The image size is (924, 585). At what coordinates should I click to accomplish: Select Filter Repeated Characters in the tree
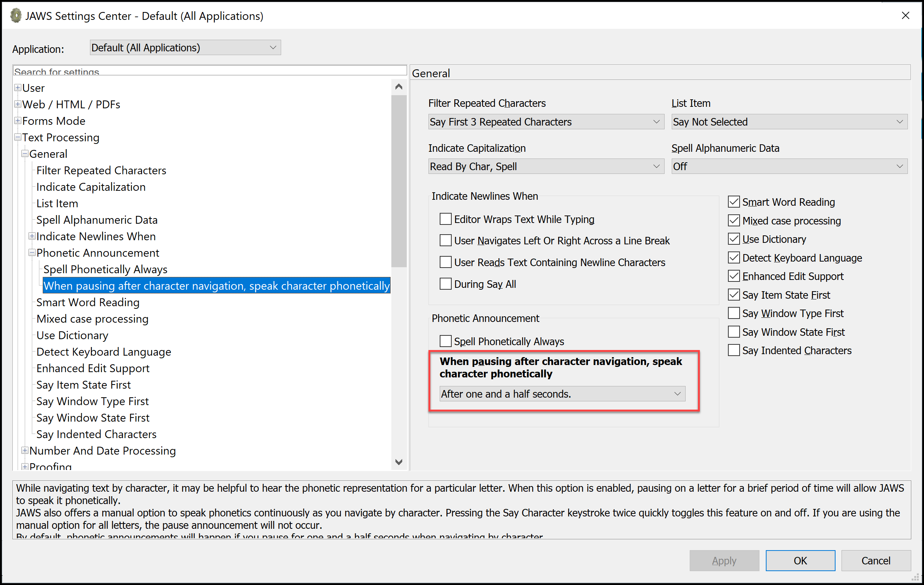pyautogui.click(x=101, y=170)
